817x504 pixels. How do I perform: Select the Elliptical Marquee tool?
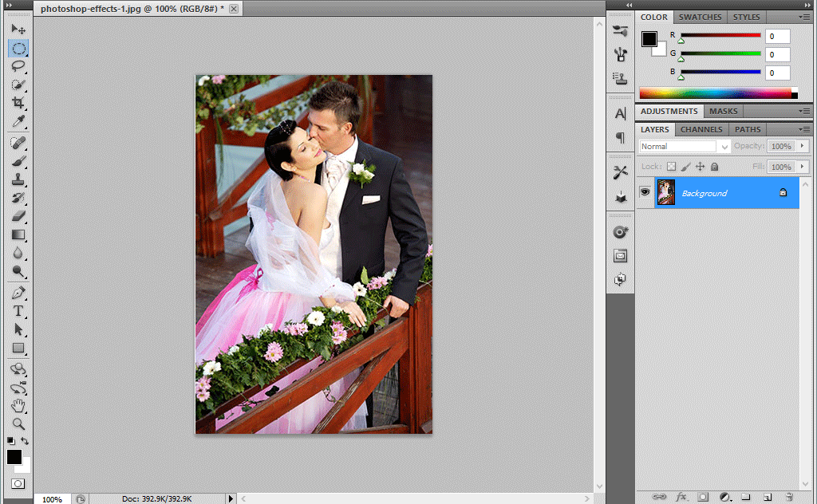18,49
